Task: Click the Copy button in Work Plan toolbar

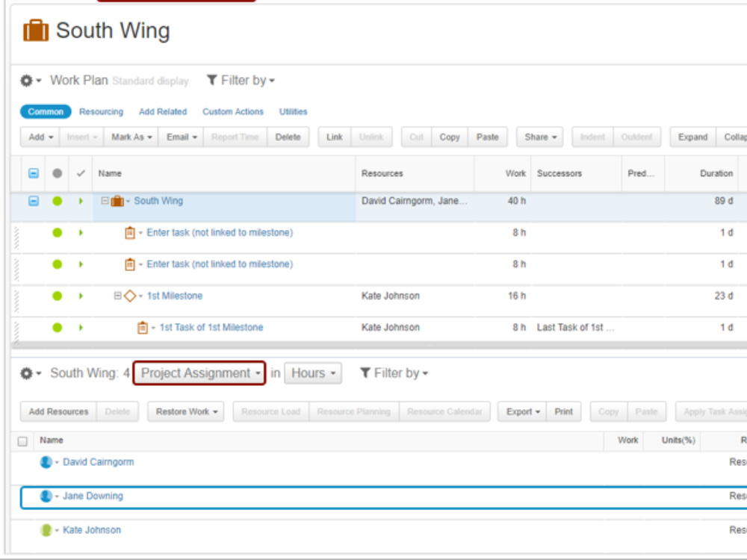Action: (450, 137)
